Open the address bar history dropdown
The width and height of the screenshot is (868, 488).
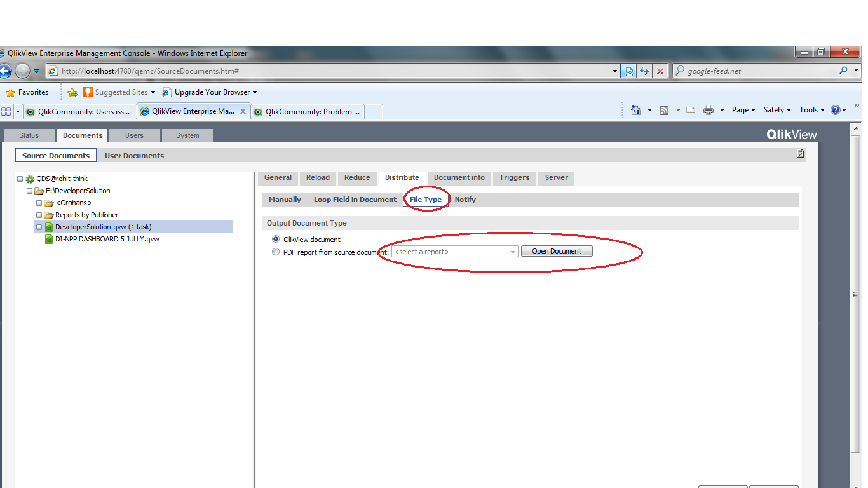click(614, 71)
